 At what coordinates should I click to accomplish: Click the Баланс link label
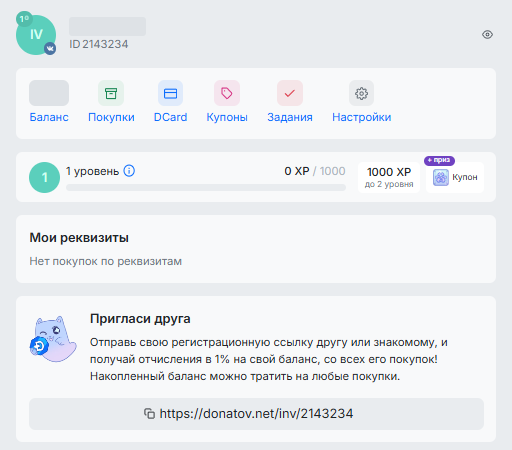[x=49, y=117]
